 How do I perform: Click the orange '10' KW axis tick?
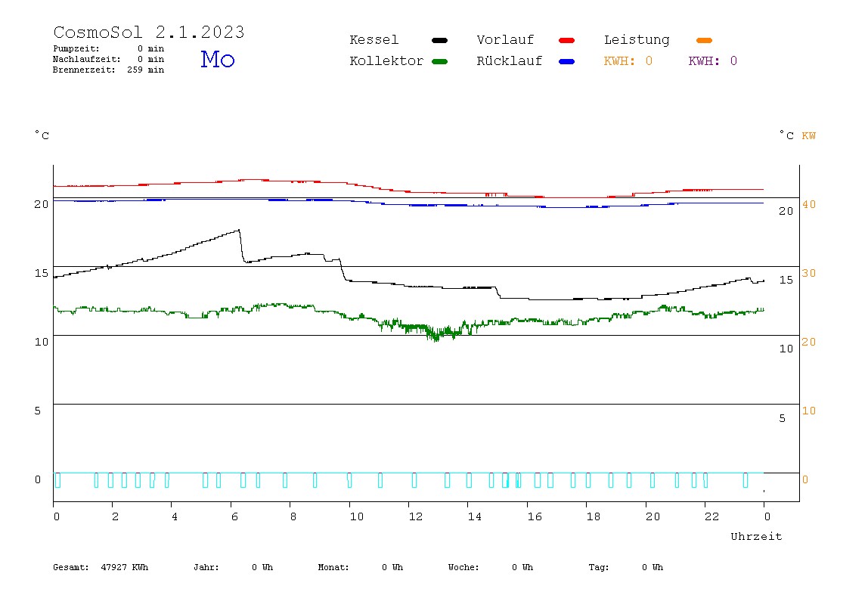809,411
